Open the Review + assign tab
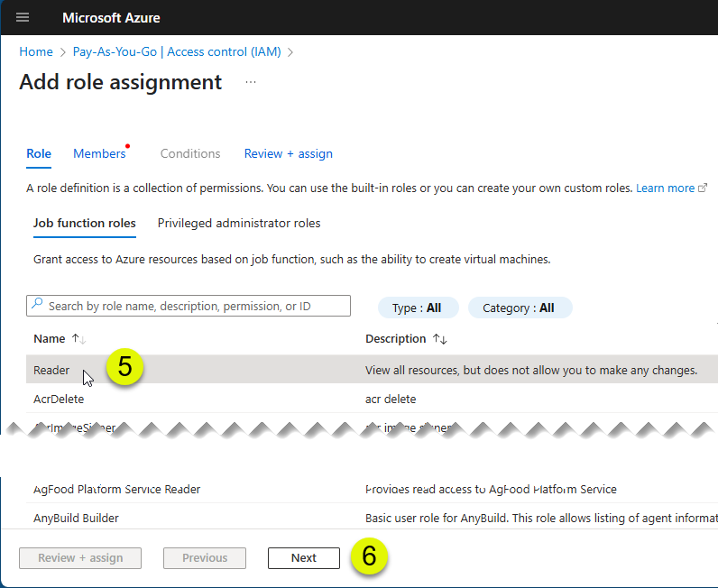 tap(289, 154)
